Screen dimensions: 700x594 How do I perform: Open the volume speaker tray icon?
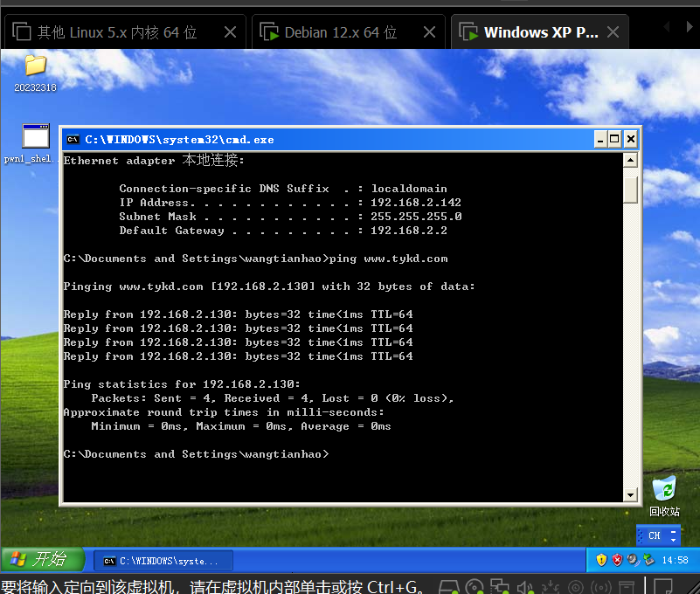pyautogui.click(x=633, y=560)
